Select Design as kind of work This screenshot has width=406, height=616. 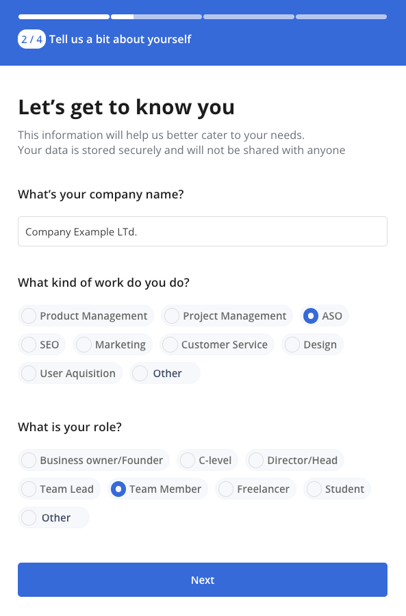(x=312, y=345)
